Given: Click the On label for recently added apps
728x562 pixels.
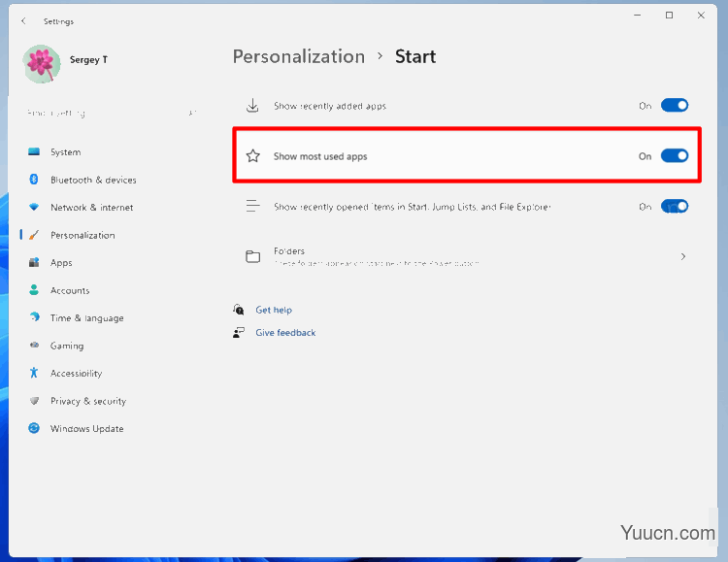Looking at the screenshot, I should (x=645, y=106).
